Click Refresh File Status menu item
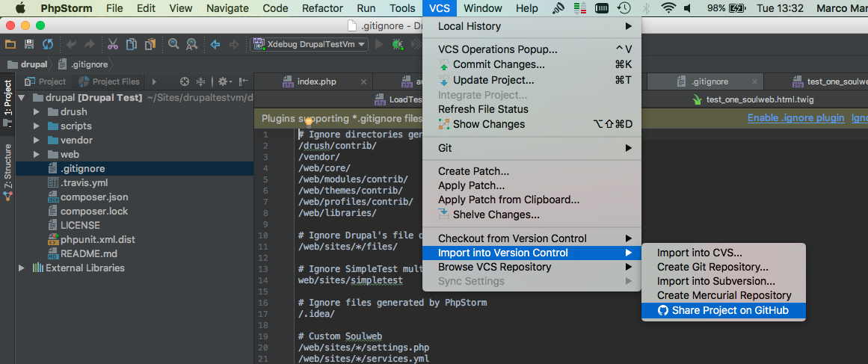868x364 pixels. pos(532,110)
